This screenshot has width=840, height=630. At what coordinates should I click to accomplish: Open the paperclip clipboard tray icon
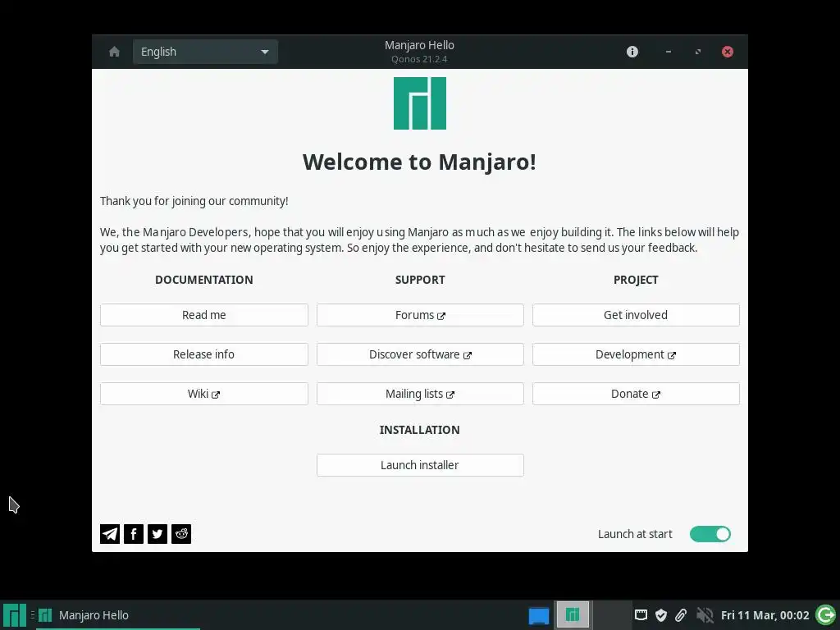pos(681,615)
